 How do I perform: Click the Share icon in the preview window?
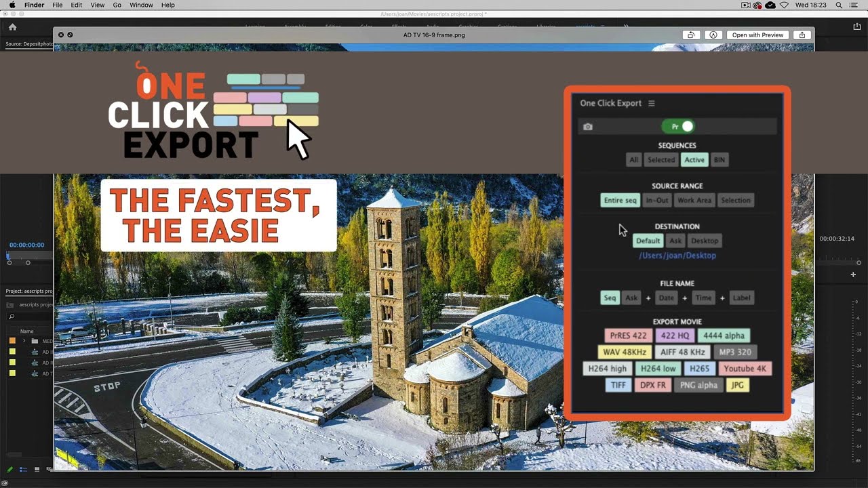click(x=802, y=35)
